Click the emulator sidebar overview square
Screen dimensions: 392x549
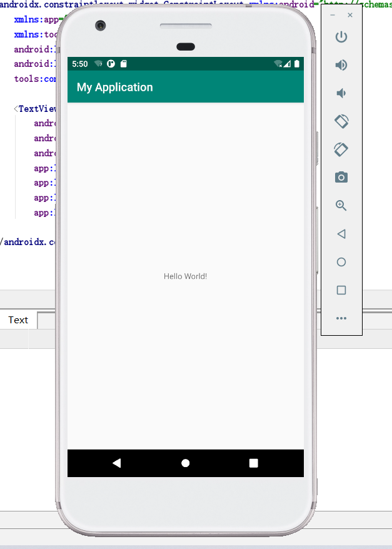[x=341, y=290]
